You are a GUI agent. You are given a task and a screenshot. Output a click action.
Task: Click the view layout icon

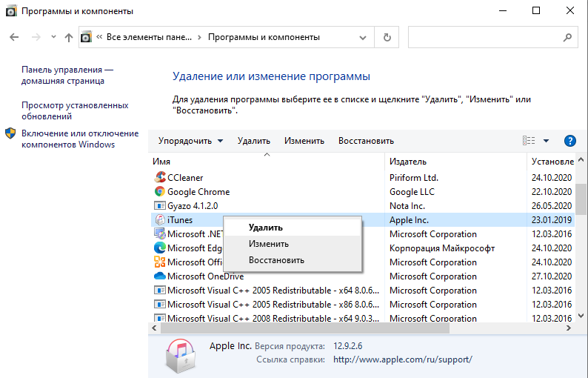529,141
